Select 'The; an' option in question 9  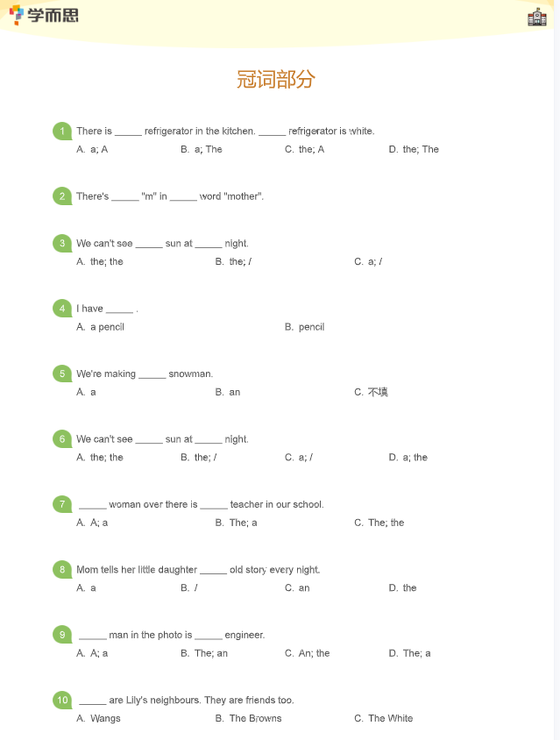[x=204, y=653]
